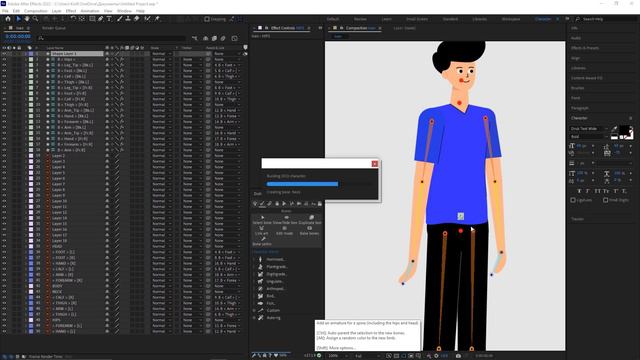Viewport: 640px width, 360px height.
Task: Toggle the Snapping checkbox
Action: pyautogui.click(x=207, y=19)
